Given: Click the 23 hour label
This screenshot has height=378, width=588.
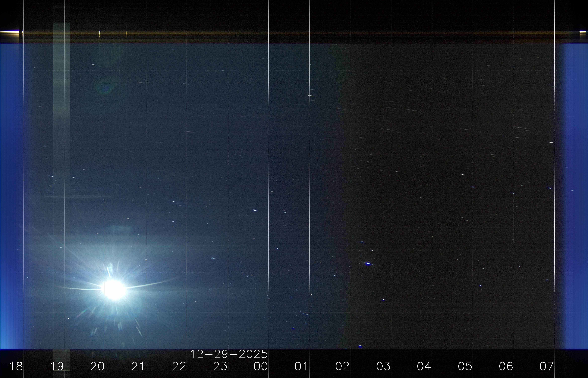Looking at the screenshot, I should [220, 366].
